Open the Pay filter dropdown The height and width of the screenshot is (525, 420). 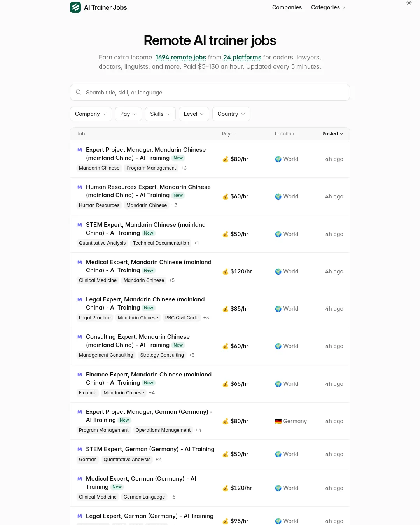coord(128,114)
